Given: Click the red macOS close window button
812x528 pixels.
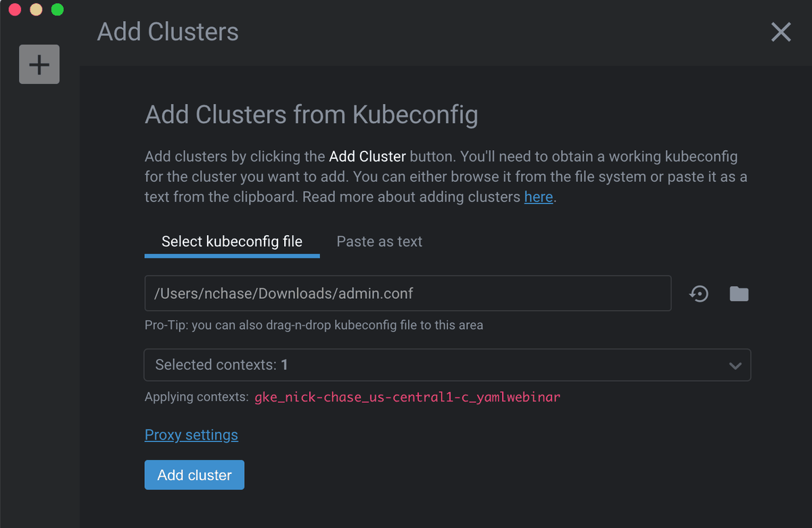Looking at the screenshot, I should (x=14, y=9).
